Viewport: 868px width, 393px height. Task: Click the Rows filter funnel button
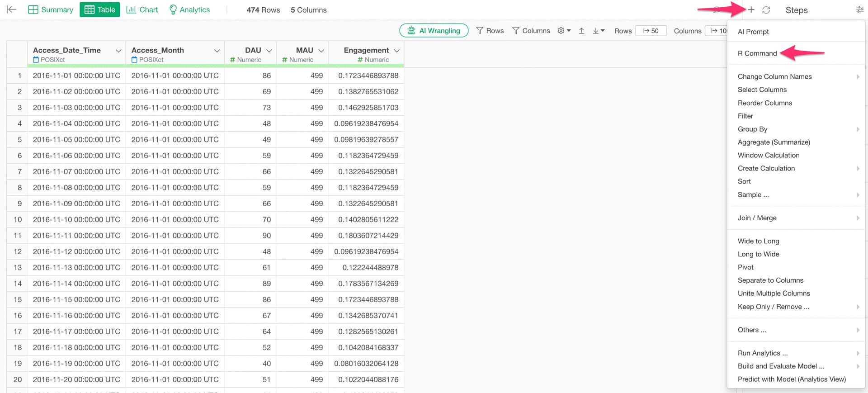tap(490, 31)
